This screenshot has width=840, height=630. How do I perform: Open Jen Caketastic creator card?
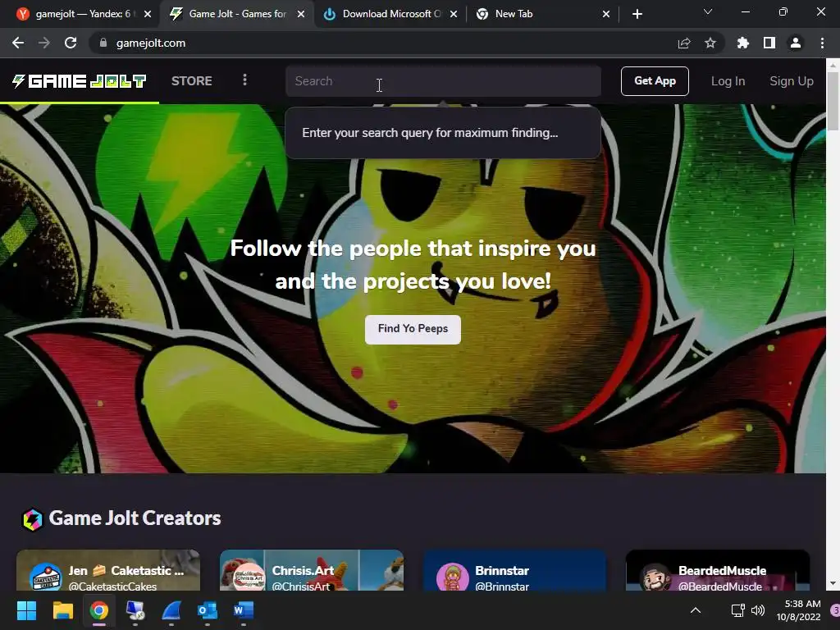click(108, 571)
